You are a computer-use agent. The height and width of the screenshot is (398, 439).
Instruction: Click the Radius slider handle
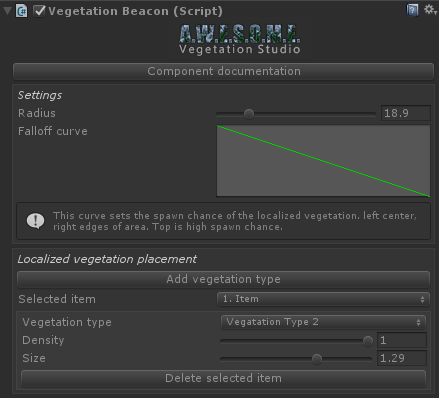pos(249,114)
